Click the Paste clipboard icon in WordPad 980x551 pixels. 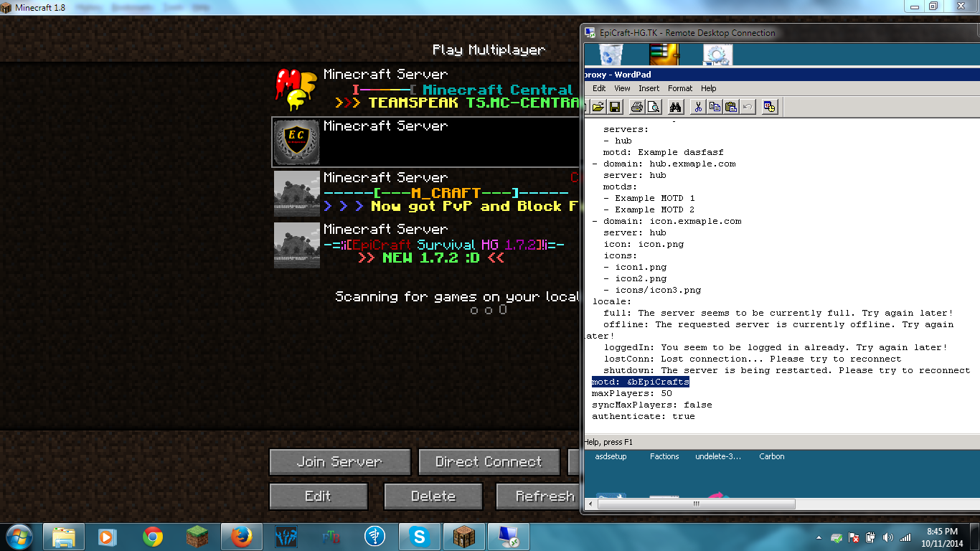[731, 107]
